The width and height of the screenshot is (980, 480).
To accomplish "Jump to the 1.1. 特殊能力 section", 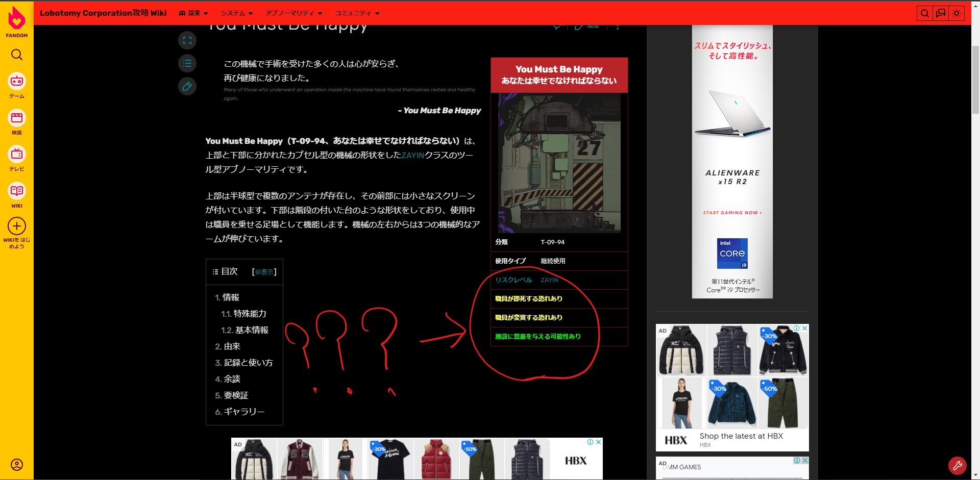I will tap(243, 314).
